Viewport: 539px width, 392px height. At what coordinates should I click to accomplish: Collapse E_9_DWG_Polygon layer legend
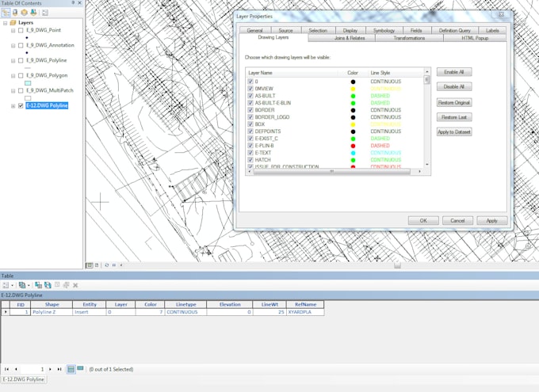(x=13, y=76)
